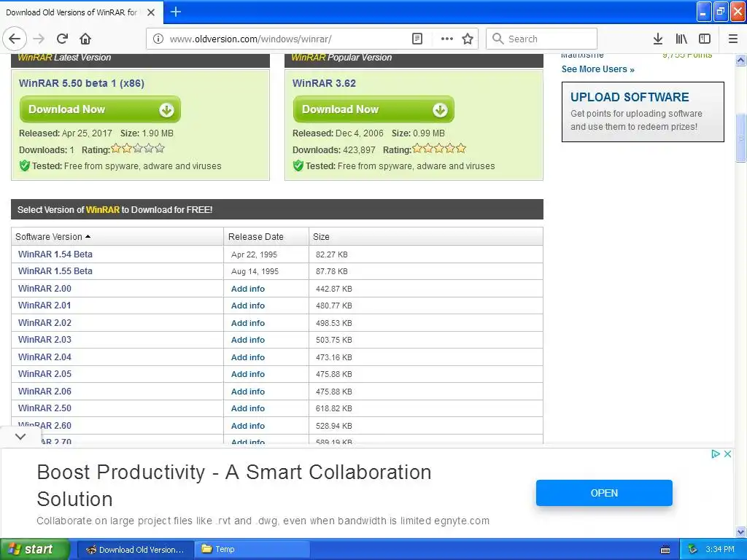Click the system tray safely-remove icon
The width and height of the screenshot is (747, 560).
(692, 549)
